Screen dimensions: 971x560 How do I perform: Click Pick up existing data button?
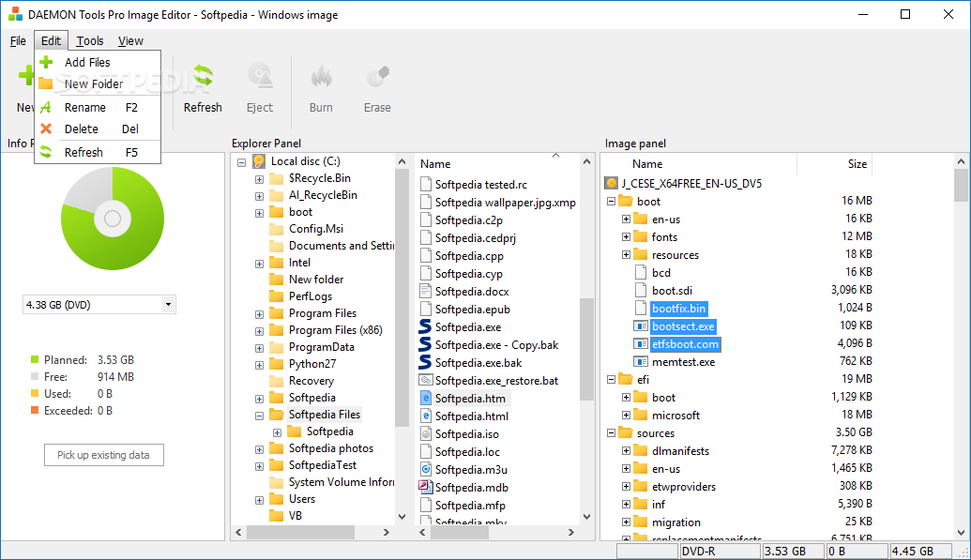(103, 455)
